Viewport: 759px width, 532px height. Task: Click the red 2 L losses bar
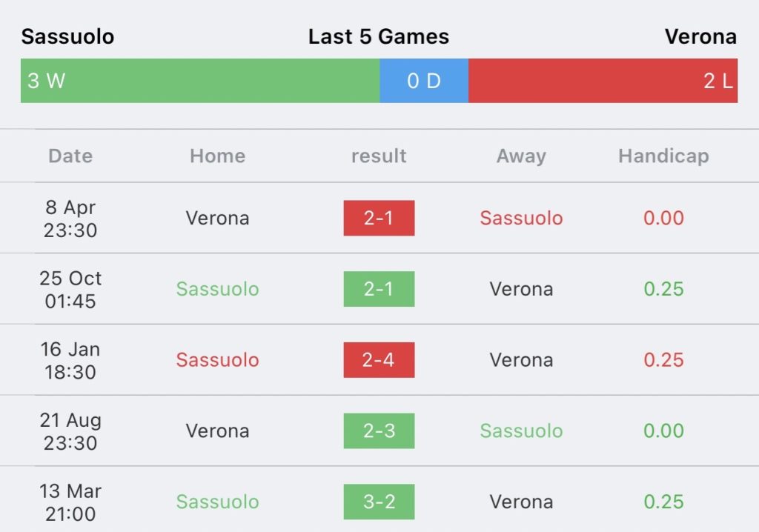(603, 81)
